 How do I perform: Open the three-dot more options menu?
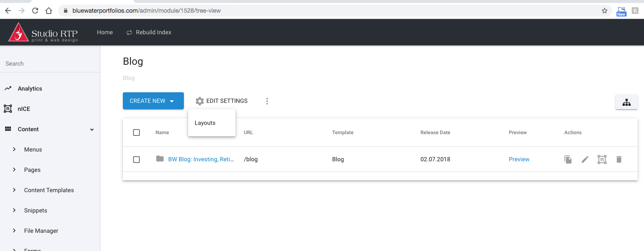pyautogui.click(x=267, y=101)
